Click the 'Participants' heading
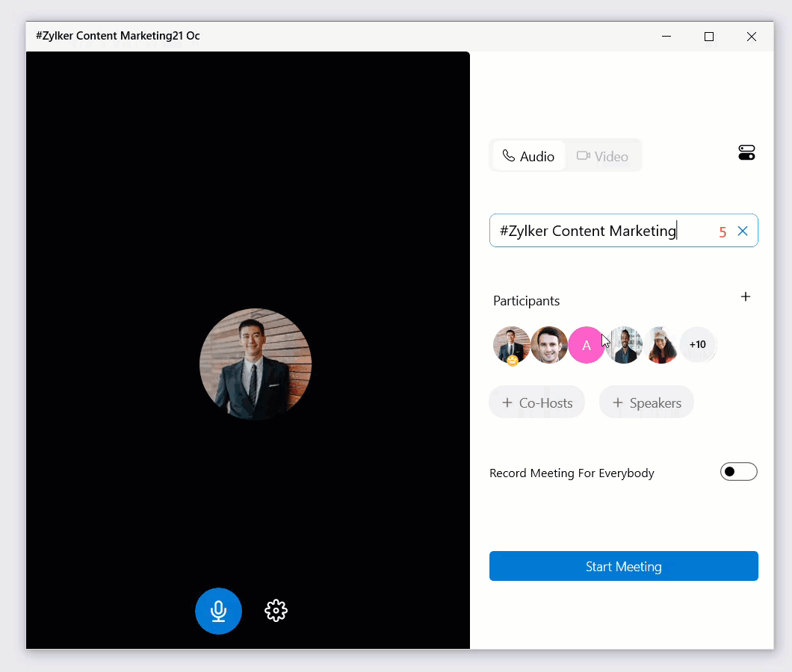 coord(526,301)
